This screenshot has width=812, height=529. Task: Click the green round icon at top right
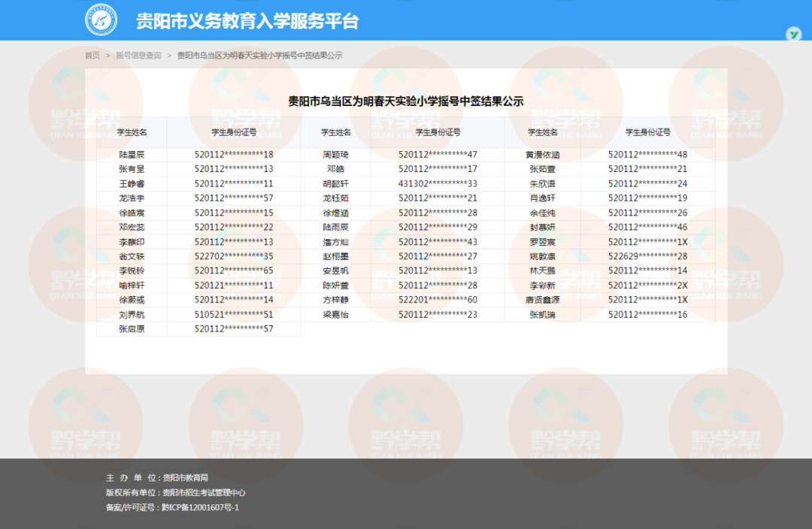click(793, 35)
